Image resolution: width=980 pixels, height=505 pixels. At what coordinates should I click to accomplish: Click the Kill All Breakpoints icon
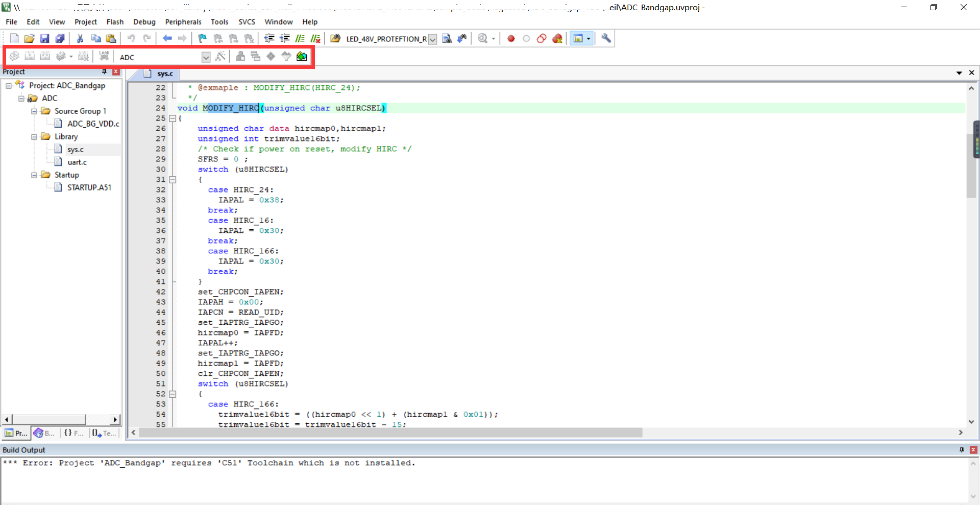click(x=557, y=39)
